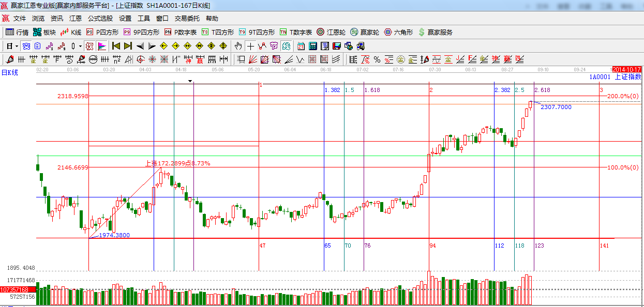The height and width of the screenshot is (307, 644).
Task: Click the calendar date icon
Action: [301, 46]
